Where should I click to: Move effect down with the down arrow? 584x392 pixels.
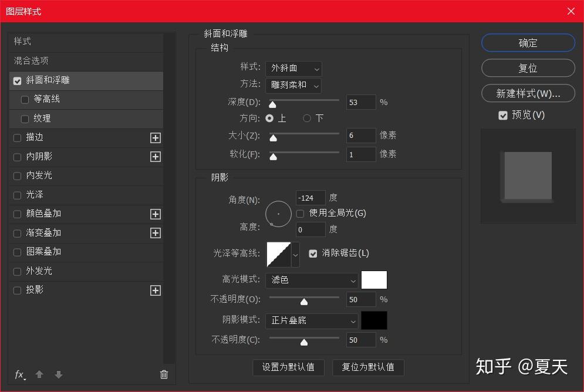tap(59, 374)
